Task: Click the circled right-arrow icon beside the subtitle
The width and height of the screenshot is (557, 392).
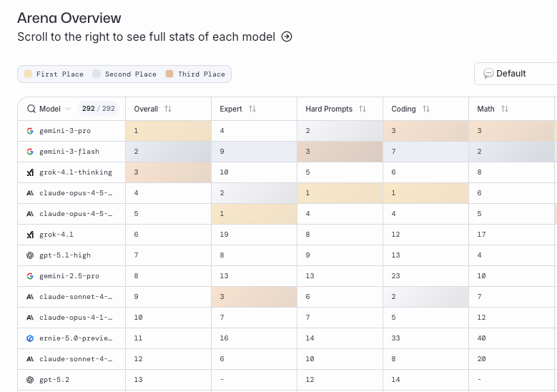Action: [x=287, y=36]
